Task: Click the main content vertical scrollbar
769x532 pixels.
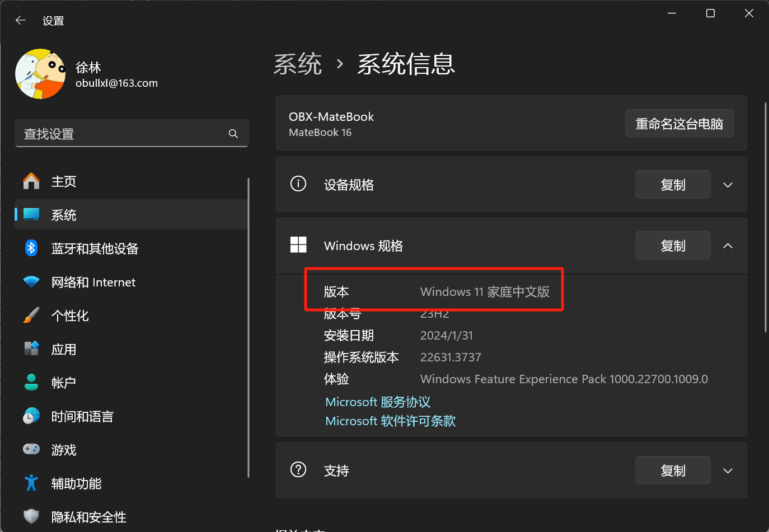Action: point(765,218)
